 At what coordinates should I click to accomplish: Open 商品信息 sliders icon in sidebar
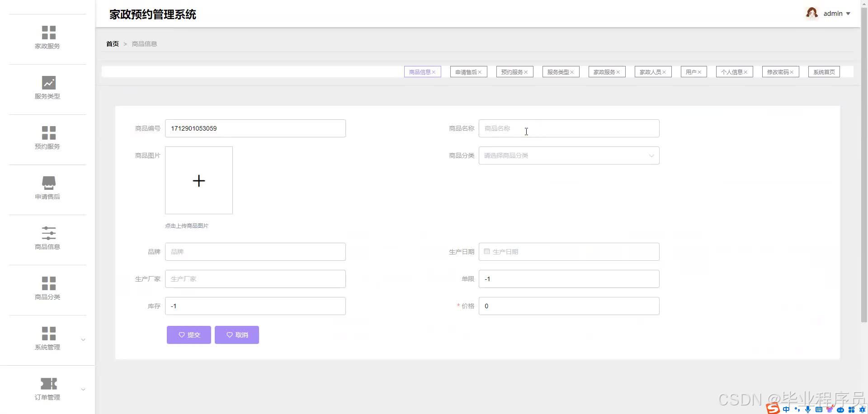click(48, 233)
